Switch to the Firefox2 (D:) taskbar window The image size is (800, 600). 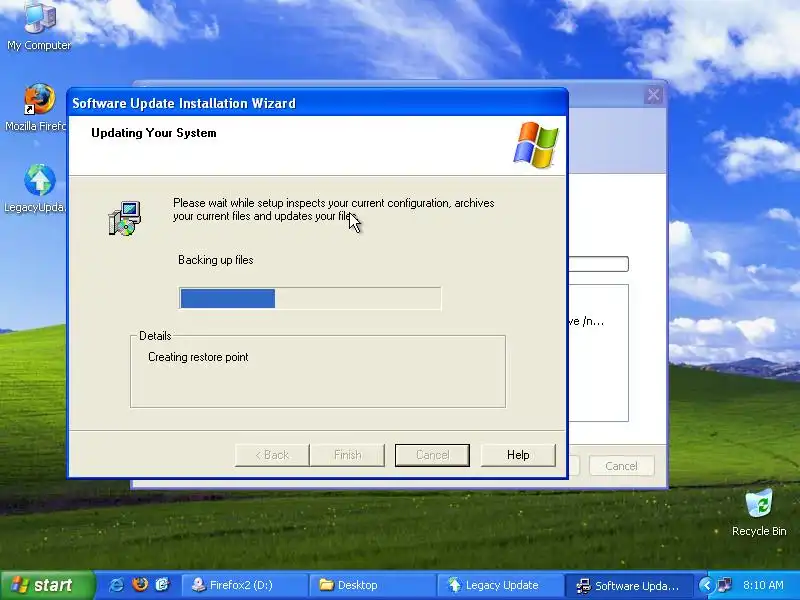point(244,585)
